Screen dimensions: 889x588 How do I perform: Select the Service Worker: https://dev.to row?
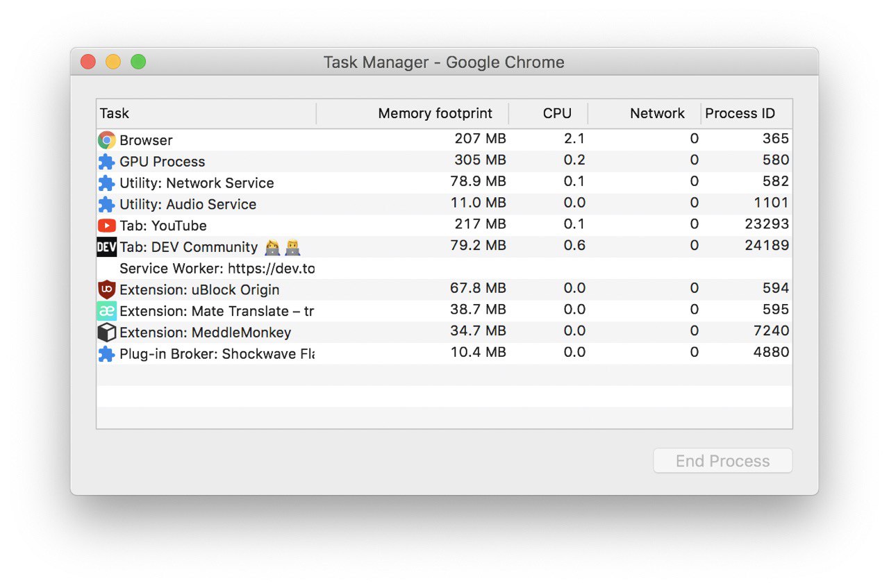pyautogui.click(x=444, y=269)
